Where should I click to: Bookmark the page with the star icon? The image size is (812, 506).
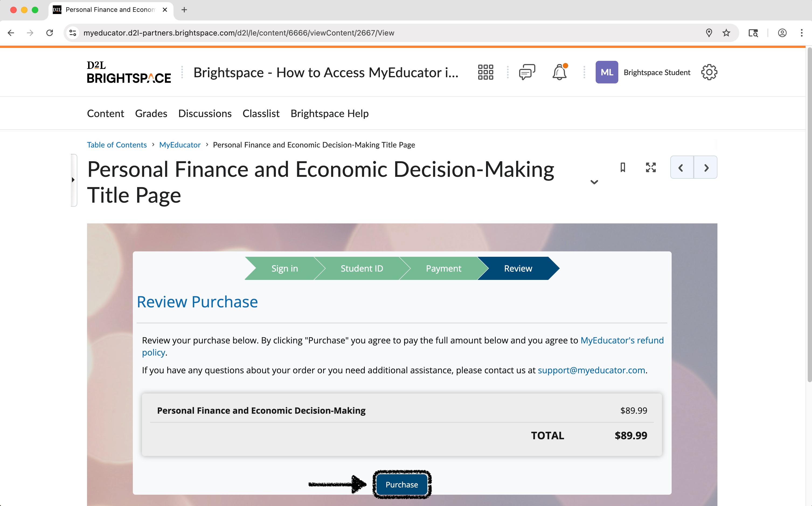(x=726, y=33)
